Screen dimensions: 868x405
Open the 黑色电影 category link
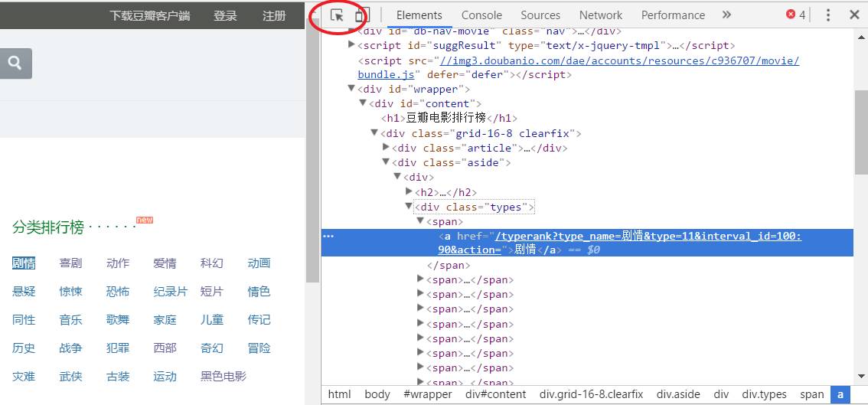point(223,377)
